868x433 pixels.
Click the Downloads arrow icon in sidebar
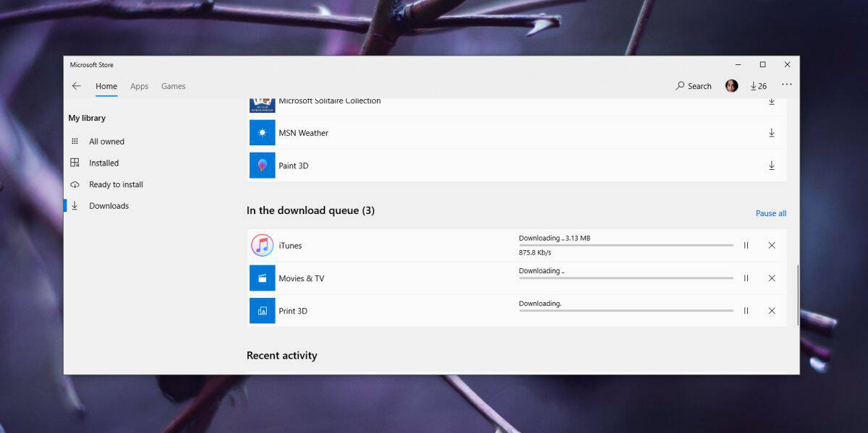click(75, 206)
